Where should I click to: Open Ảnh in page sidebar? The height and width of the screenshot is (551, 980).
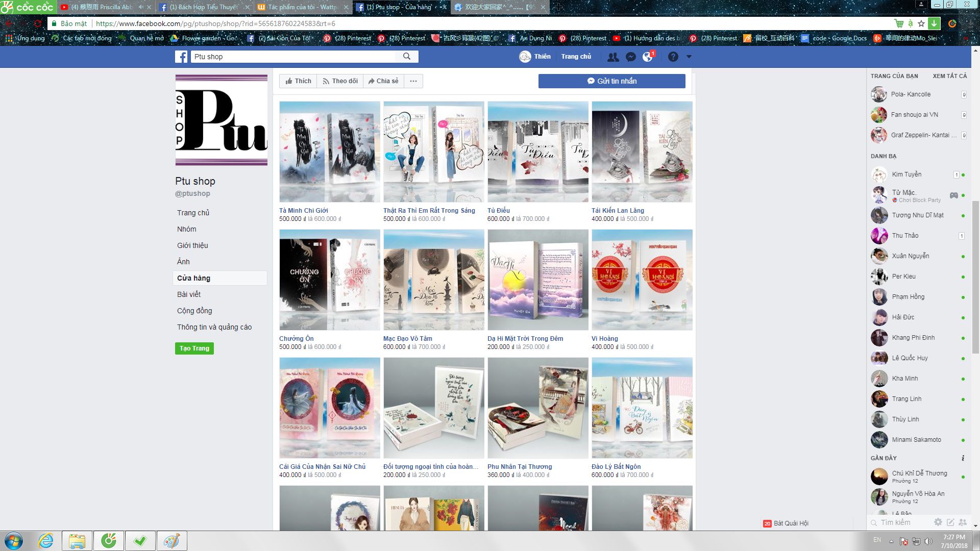pyautogui.click(x=183, y=262)
